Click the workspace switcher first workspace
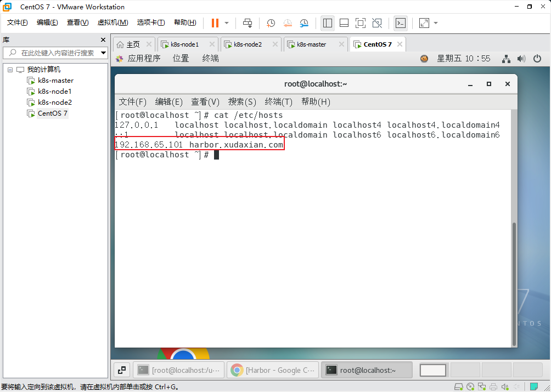The image size is (551, 392). 433,370
